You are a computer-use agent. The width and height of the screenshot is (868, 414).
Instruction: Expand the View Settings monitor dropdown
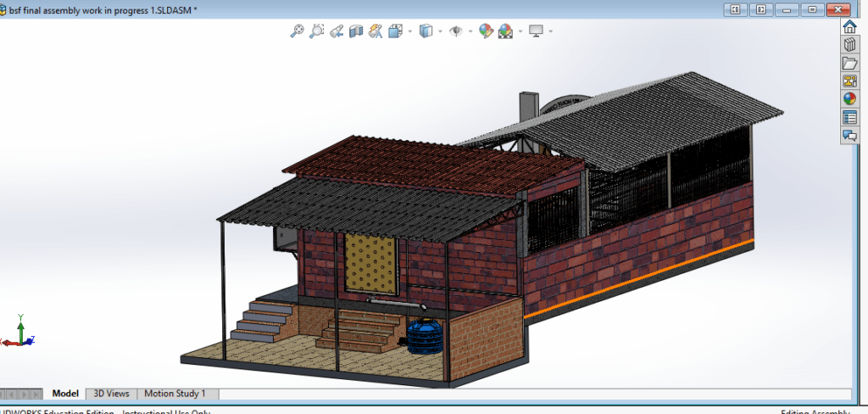(x=550, y=32)
